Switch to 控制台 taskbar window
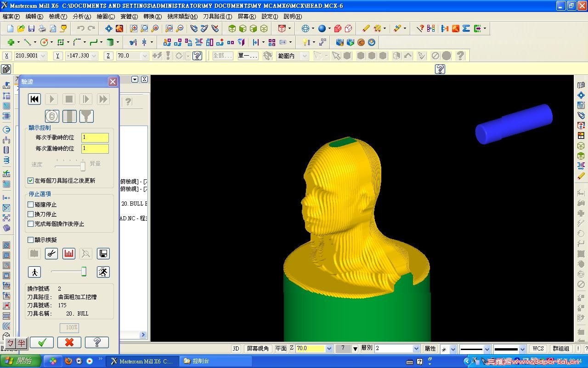 pyautogui.click(x=216, y=361)
